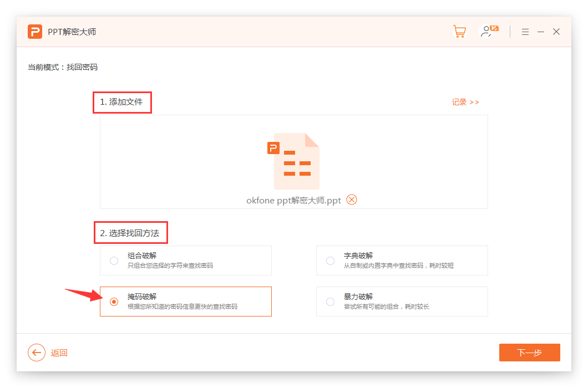Close the PPT解密大师 window
The height and width of the screenshot is (388, 588).
[556, 32]
